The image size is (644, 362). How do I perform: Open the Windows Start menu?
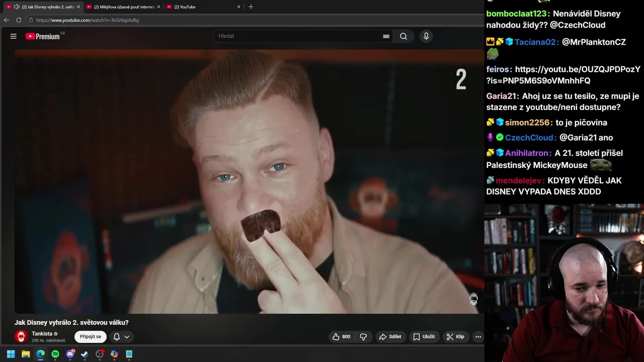11,354
